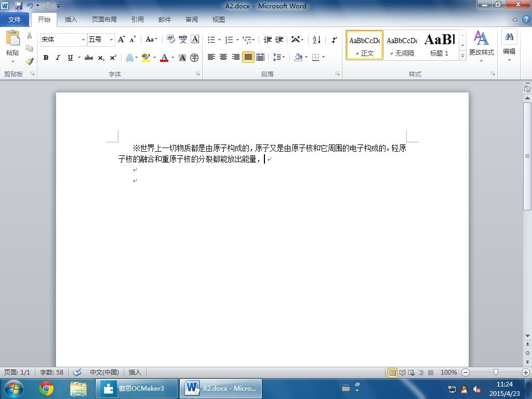Image resolution: width=532 pixels, height=399 pixels.
Task: Open the font name (宋体) dropdown
Action: point(83,39)
